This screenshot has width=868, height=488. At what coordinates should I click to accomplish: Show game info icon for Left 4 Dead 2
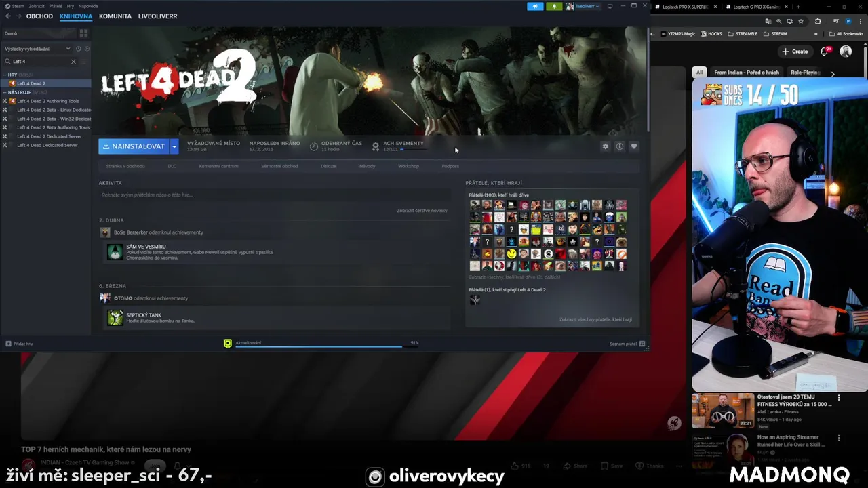pos(619,146)
